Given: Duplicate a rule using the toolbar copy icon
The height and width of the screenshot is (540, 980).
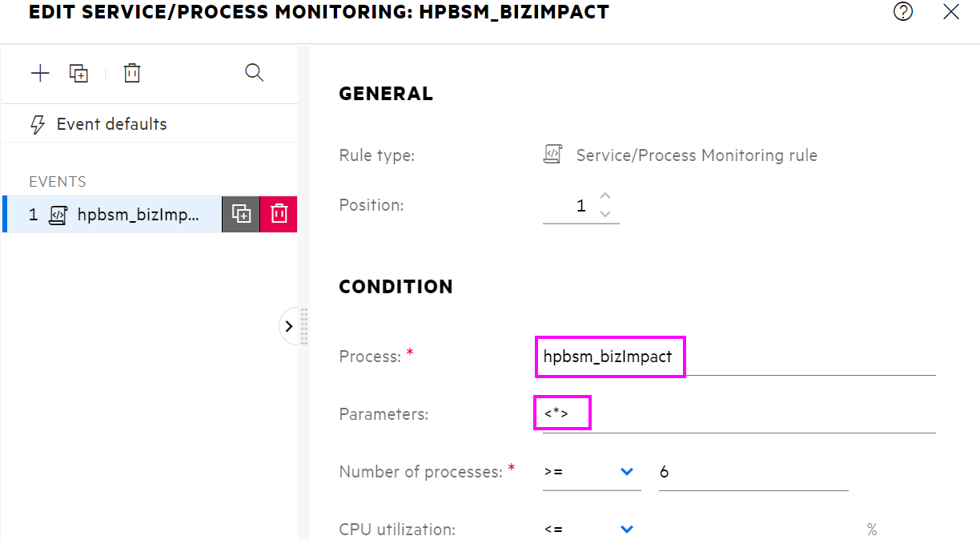Looking at the screenshot, I should (79, 73).
